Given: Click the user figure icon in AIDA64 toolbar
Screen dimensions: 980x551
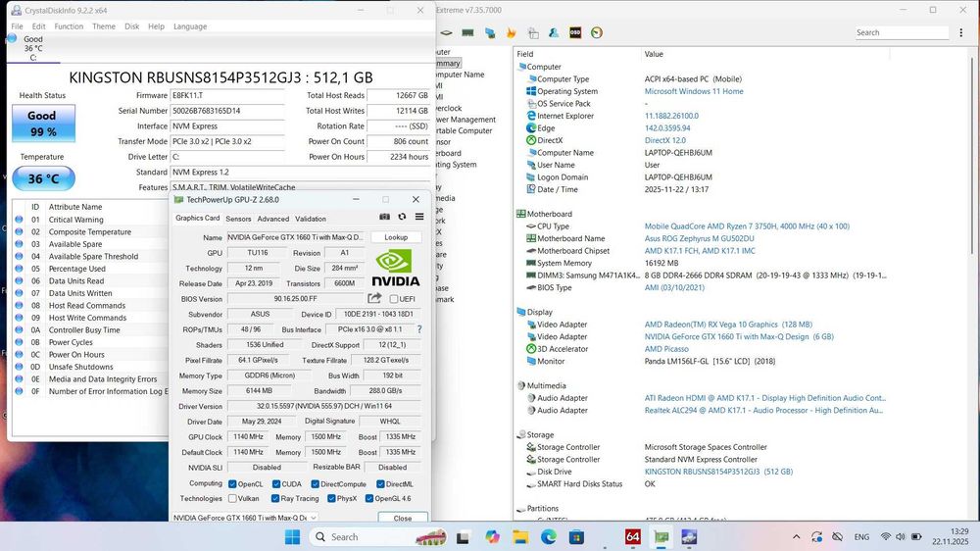Looking at the screenshot, I should point(554,32).
